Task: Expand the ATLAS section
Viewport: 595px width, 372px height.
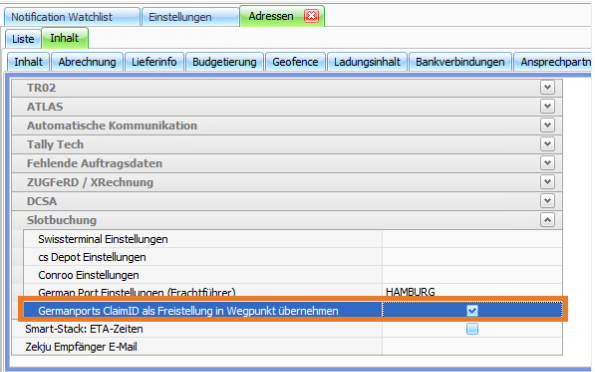Action: pyautogui.click(x=547, y=106)
